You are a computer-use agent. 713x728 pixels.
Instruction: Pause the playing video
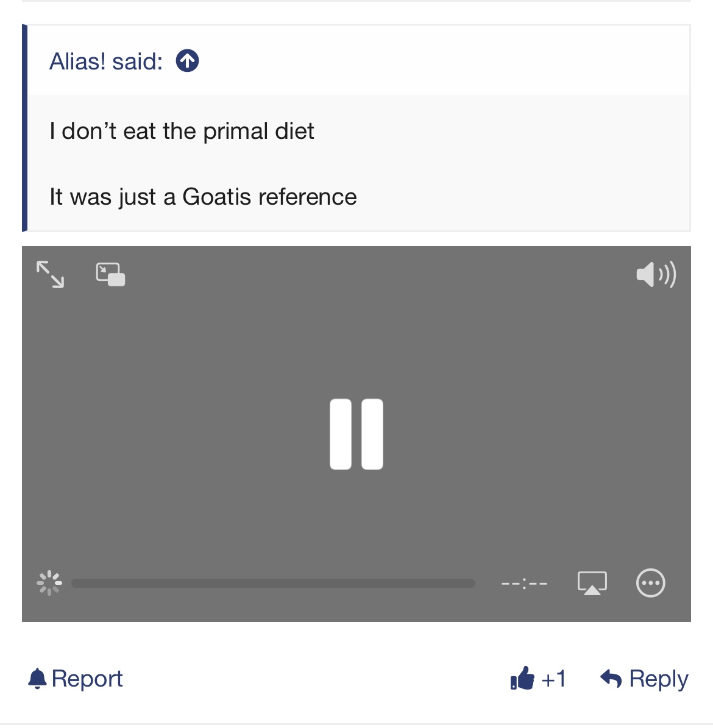tap(357, 434)
